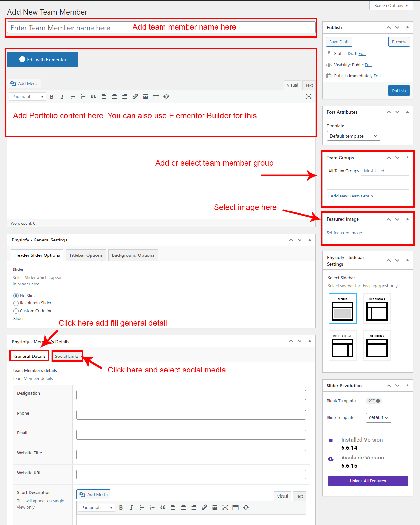
Task: Open the Slide Template default dropdown
Action: tap(378, 418)
